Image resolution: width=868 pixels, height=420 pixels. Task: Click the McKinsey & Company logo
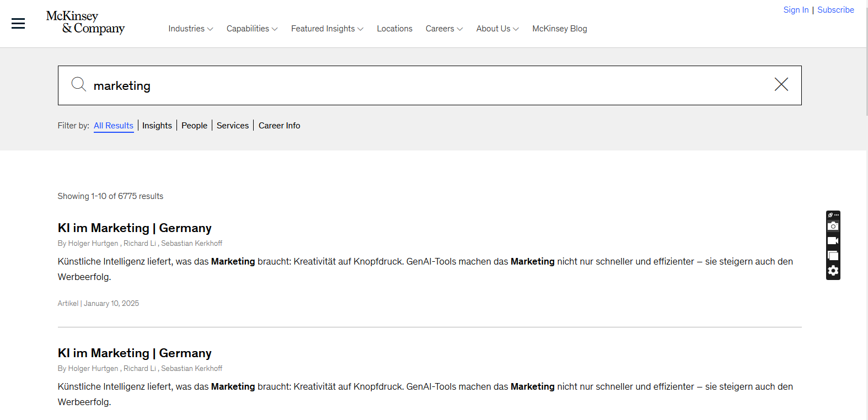(x=85, y=23)
